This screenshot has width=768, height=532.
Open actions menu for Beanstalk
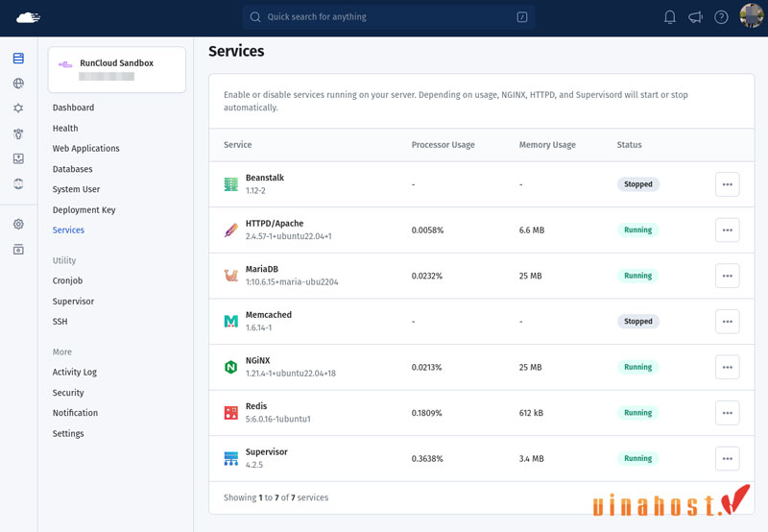[727, 184]
